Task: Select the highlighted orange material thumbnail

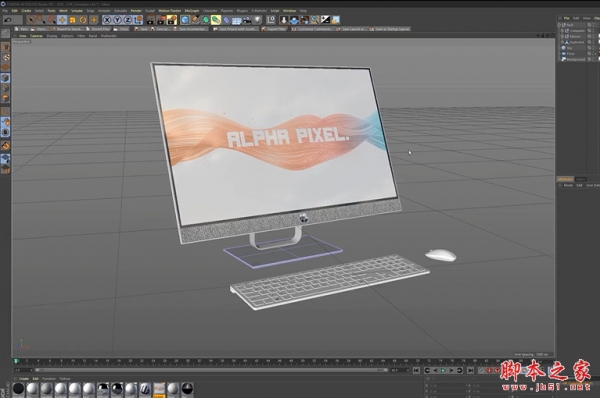Action: (159, 389)
